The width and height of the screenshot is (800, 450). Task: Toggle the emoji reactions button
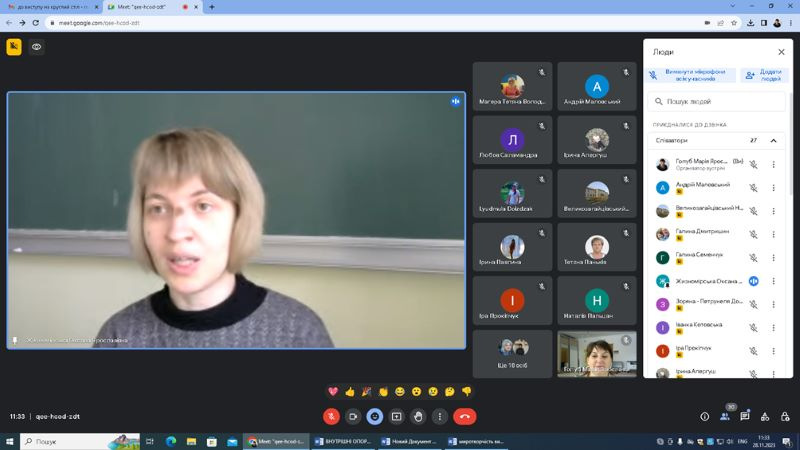click(x=374, y=416)
